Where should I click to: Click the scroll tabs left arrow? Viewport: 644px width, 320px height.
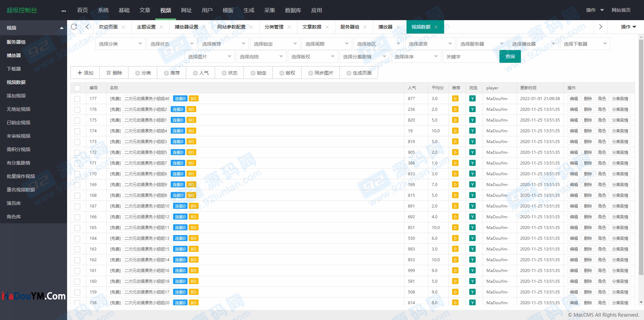click(87, 27)
